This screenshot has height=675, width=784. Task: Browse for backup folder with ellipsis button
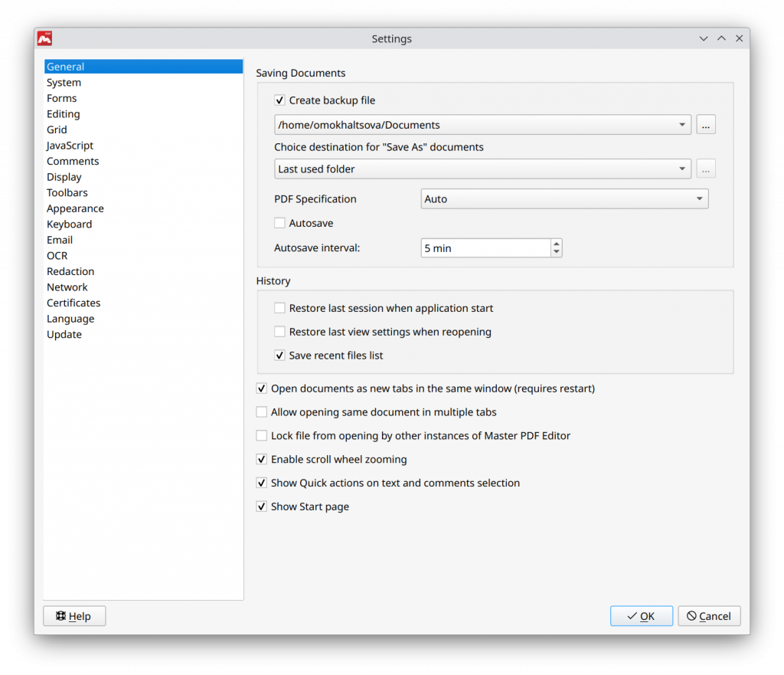tap(705, 125)
